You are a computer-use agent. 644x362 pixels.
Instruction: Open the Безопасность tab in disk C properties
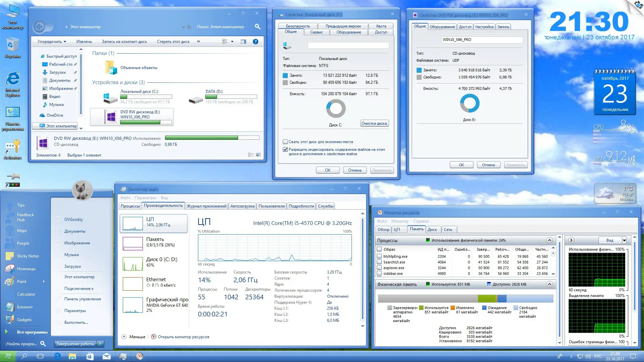coord(298,26)
